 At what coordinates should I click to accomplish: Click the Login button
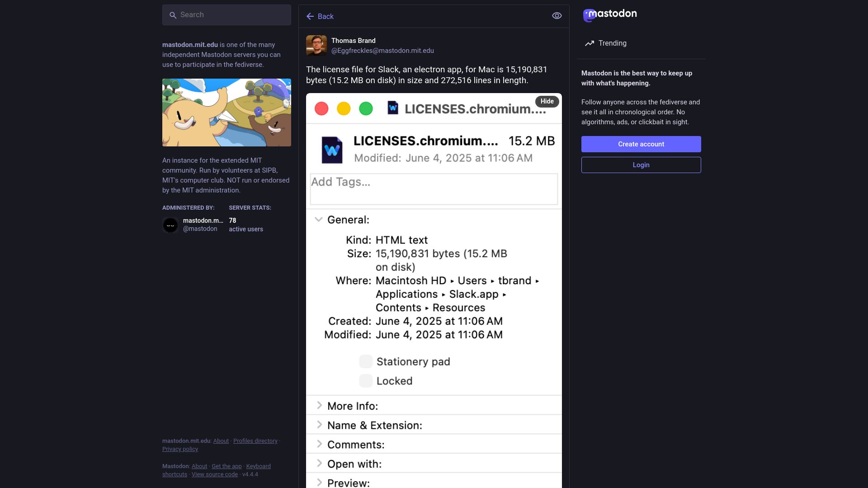click(641, 165)
